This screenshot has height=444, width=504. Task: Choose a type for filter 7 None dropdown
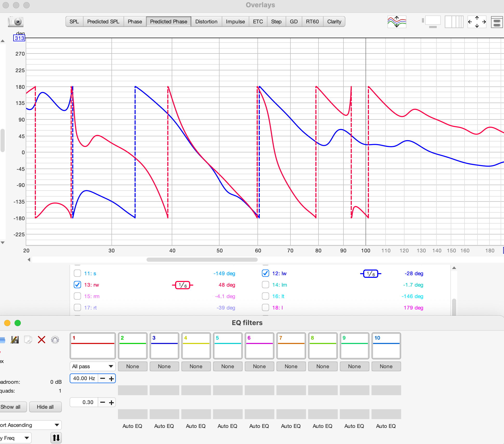[x=291, y=366]
